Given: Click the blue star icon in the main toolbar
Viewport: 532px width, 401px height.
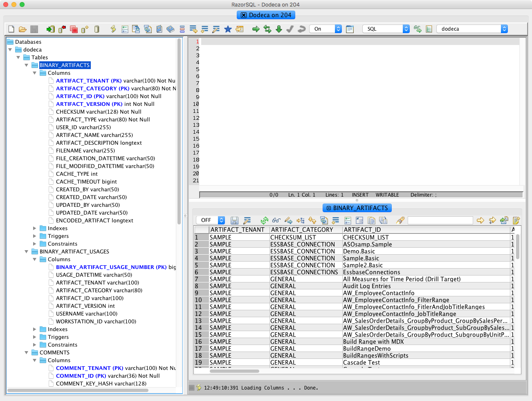Looking at the screenshot, I should click(228, 29).
